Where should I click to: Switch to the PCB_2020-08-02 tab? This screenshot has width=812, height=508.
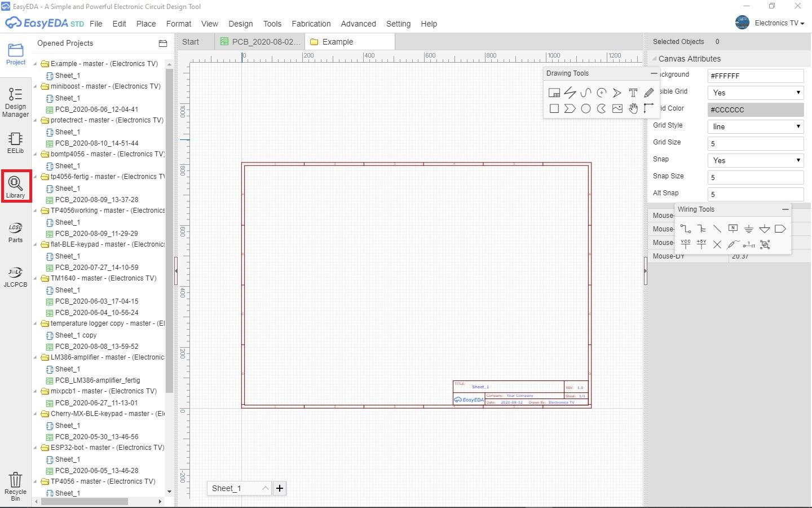261,42
